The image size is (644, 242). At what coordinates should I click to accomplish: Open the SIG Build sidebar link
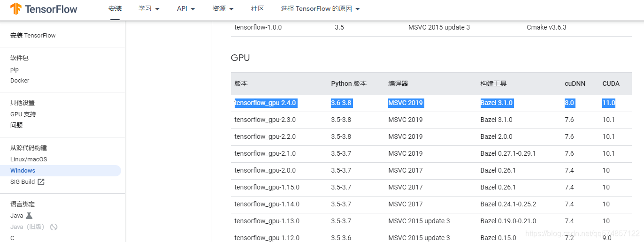pos(23,182)
